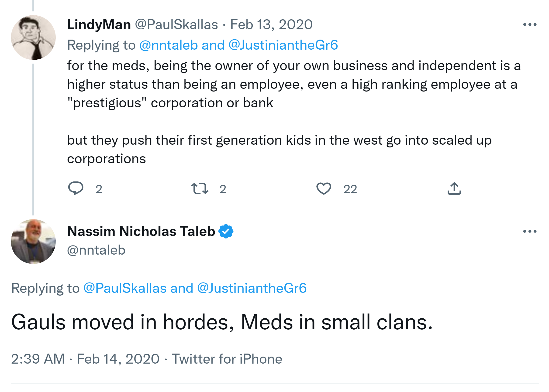Open the three-dot menu on LindyMan's tweet
The height and width of the screenshot is (392, 549).
(x=529, y=25)
